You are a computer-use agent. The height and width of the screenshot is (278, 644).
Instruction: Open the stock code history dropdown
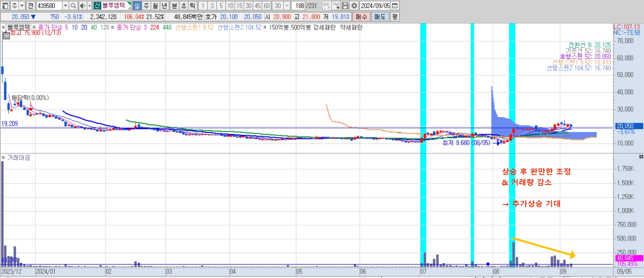(66, 6)
